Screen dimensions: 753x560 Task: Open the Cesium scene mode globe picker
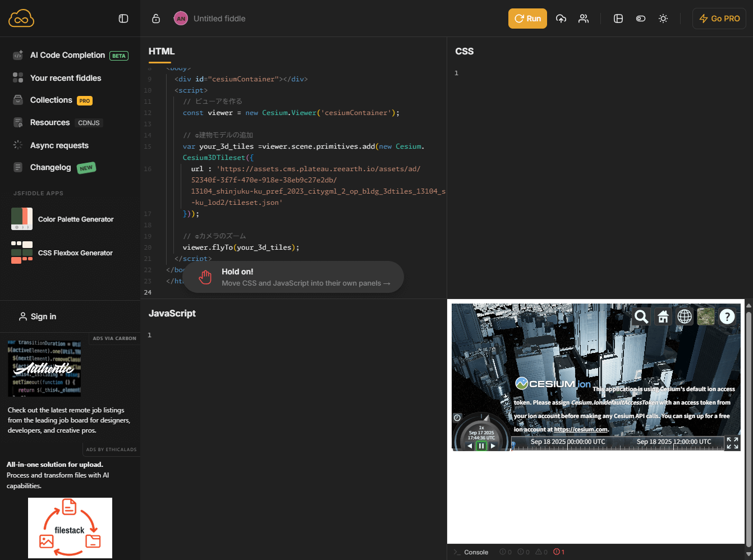click(685, 317)
